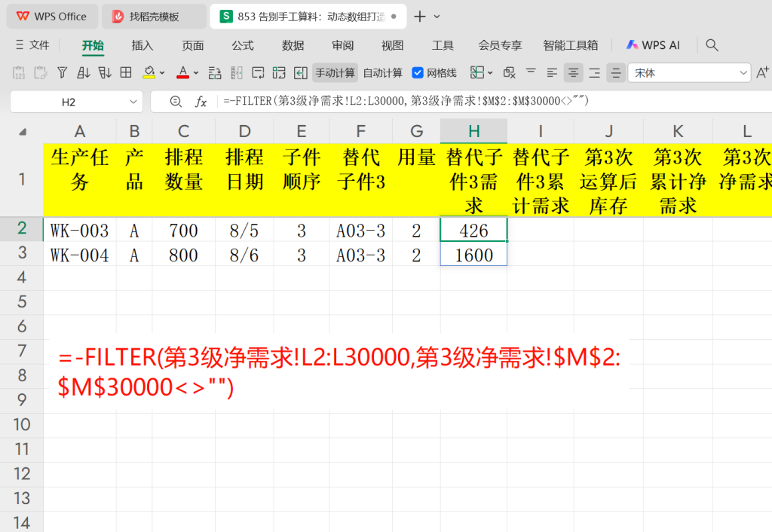Toggle the middle vertical align icon
The image size is (772, 532).
(616, 73)
